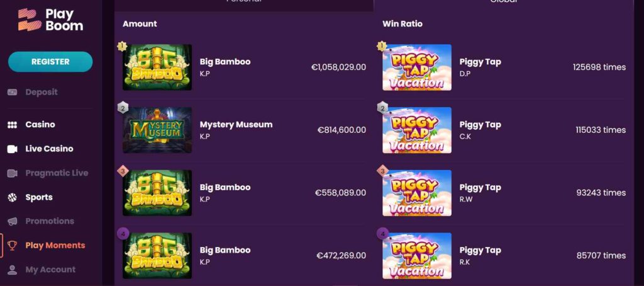Click the Sports basketball icon
The height and width of the screenshot is (286, 644).
point(12,197)
